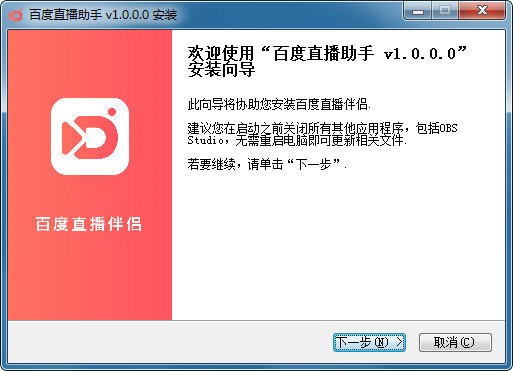The width and height of the screenshot is (513, 371).
Task: Click the paragraph mentioning OBS Studio
Action: tap(322, 134)
